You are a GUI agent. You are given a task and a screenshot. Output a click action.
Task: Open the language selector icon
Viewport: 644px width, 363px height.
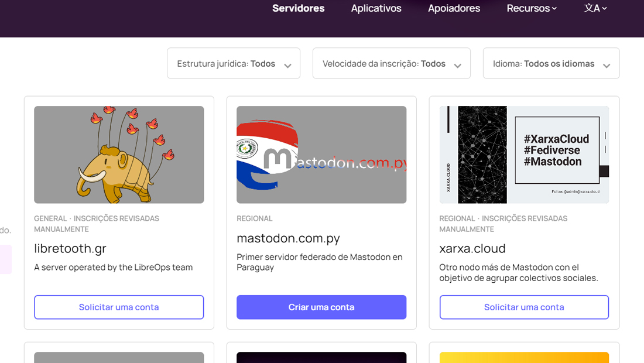(x=595, y=8)
